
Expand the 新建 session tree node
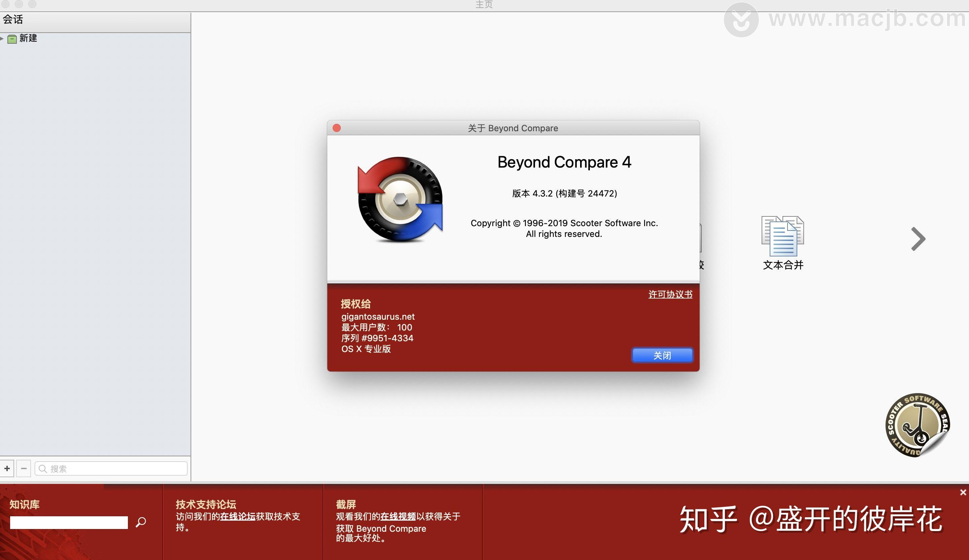(2, 38)
